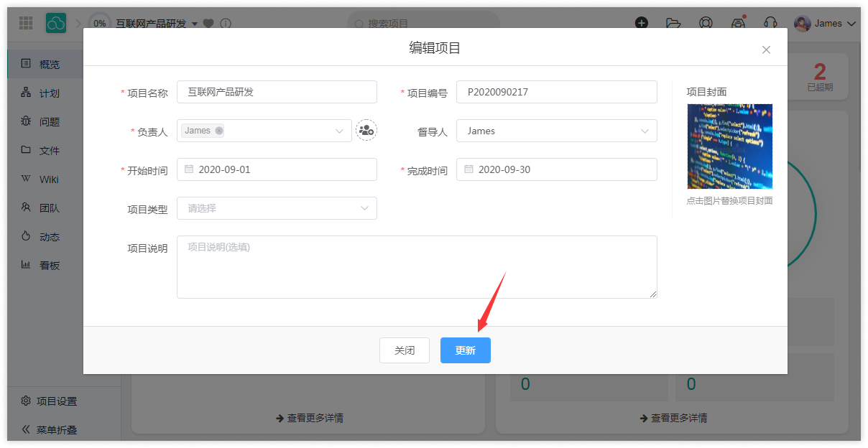Click project cover image to replace
868x448 pixels.
730,146
